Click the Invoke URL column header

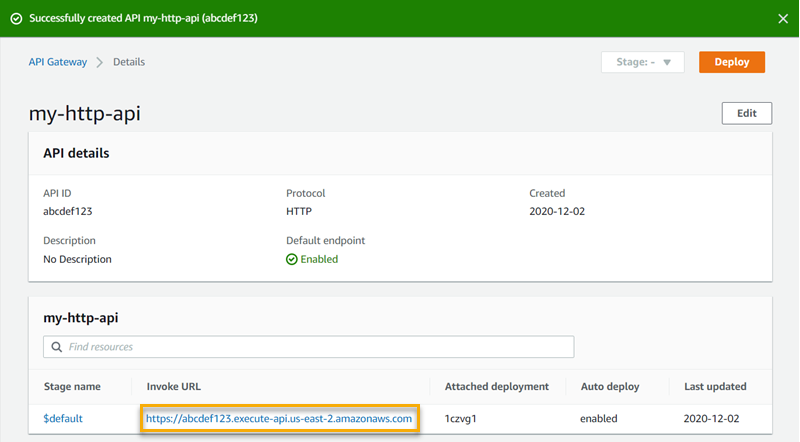click(x=173, y=386)
